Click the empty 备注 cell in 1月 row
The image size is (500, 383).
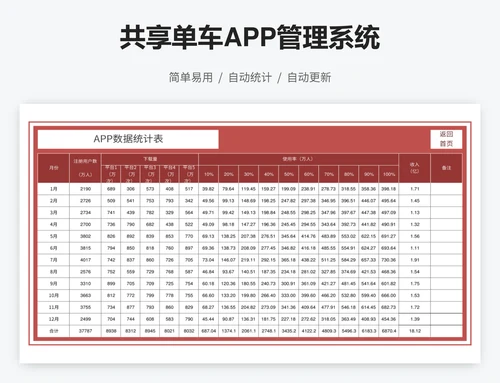[x=446, y=189]
